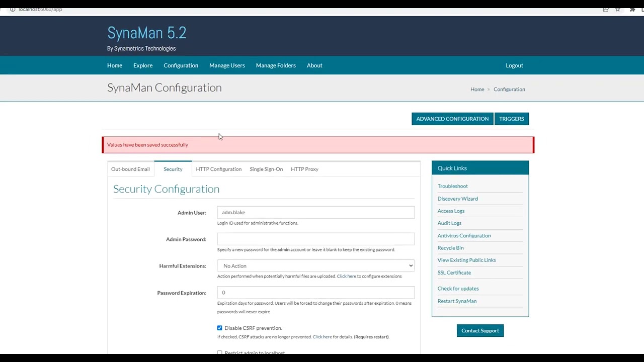Open the Discovery Wizard quick link
The width and height of the screenshot is (644, 362).
(x=457, y=199)
